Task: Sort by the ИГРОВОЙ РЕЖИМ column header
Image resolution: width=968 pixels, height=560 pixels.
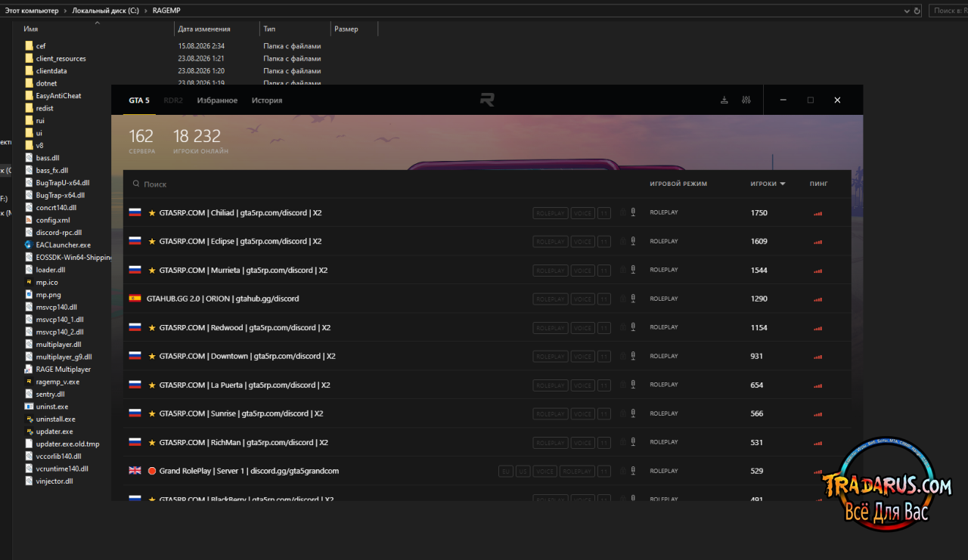Action: [678, 184]
